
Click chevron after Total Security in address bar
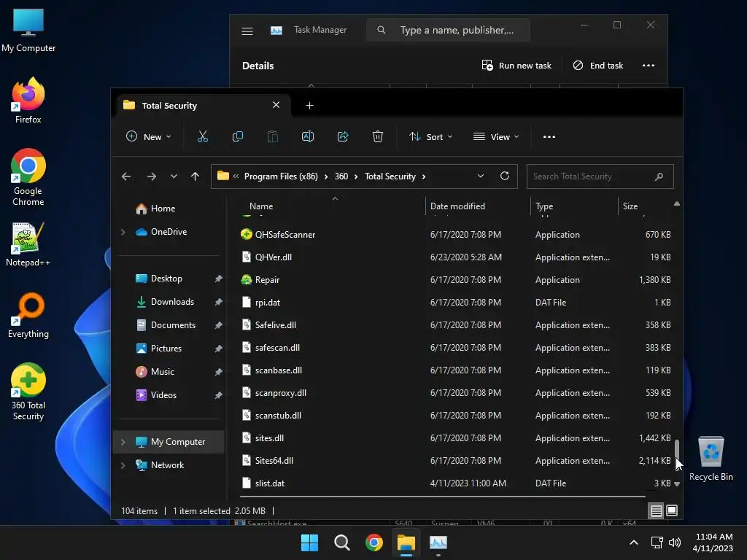[x=424, y=176]
